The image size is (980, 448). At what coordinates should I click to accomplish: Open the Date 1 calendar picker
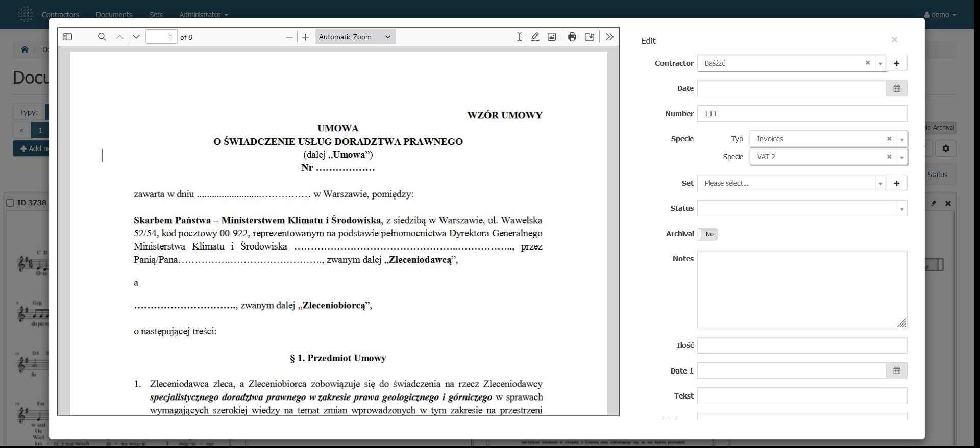pyautogui.click(x=897, y=371)
